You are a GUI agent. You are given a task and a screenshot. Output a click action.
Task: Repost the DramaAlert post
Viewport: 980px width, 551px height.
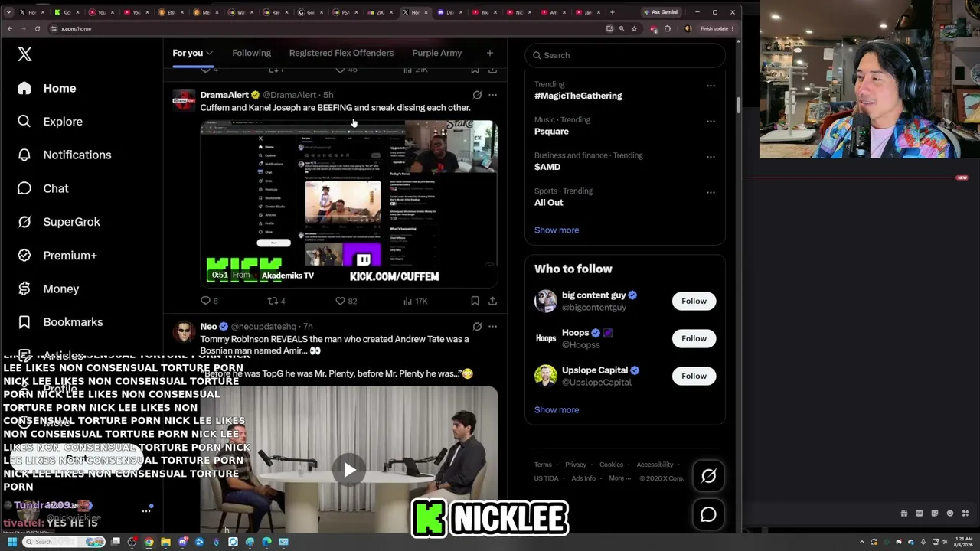276,301
